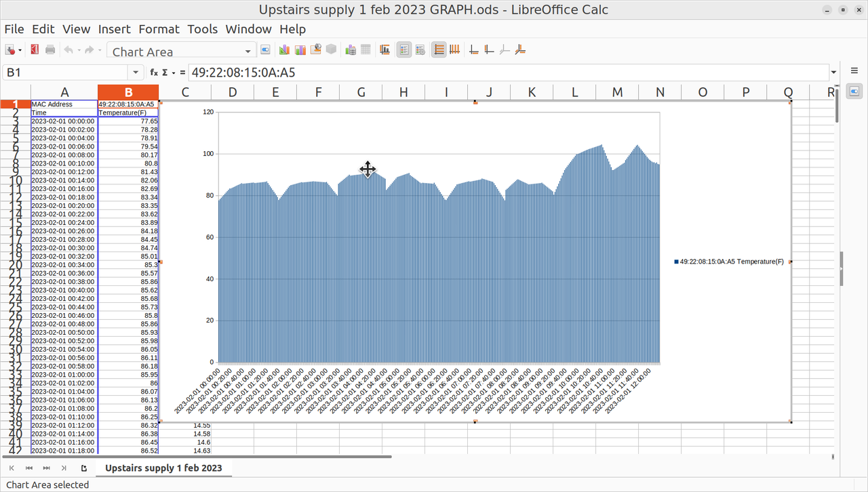Go to next sheet navigation arrow
Viewport: 868px width, 492px height.
click(x=46, y=468)
